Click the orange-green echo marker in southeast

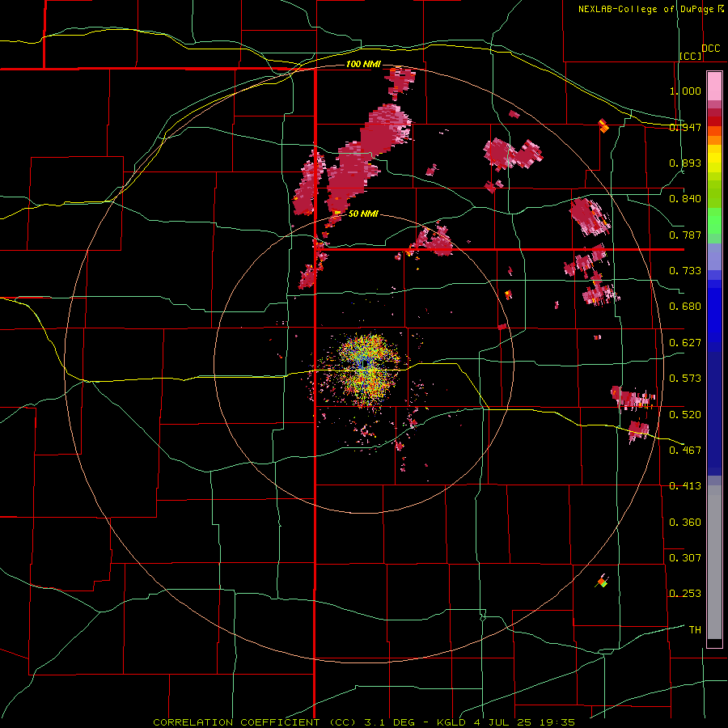(602, 582)
